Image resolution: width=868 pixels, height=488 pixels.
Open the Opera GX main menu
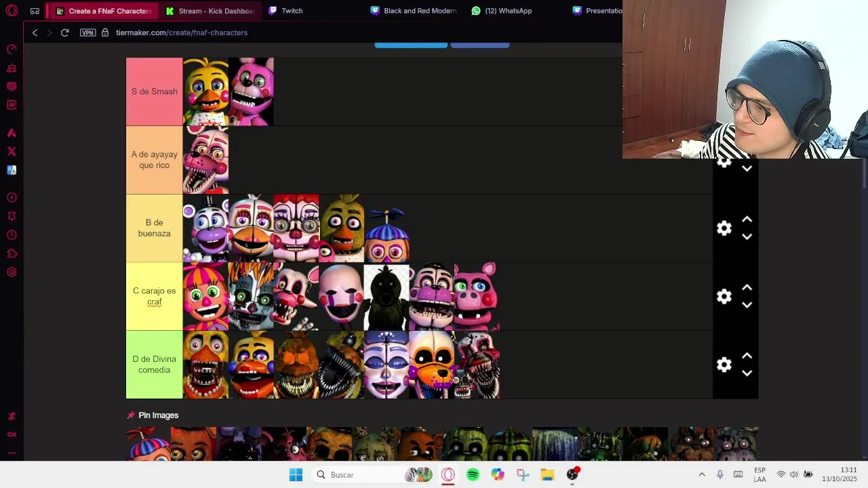12,11
